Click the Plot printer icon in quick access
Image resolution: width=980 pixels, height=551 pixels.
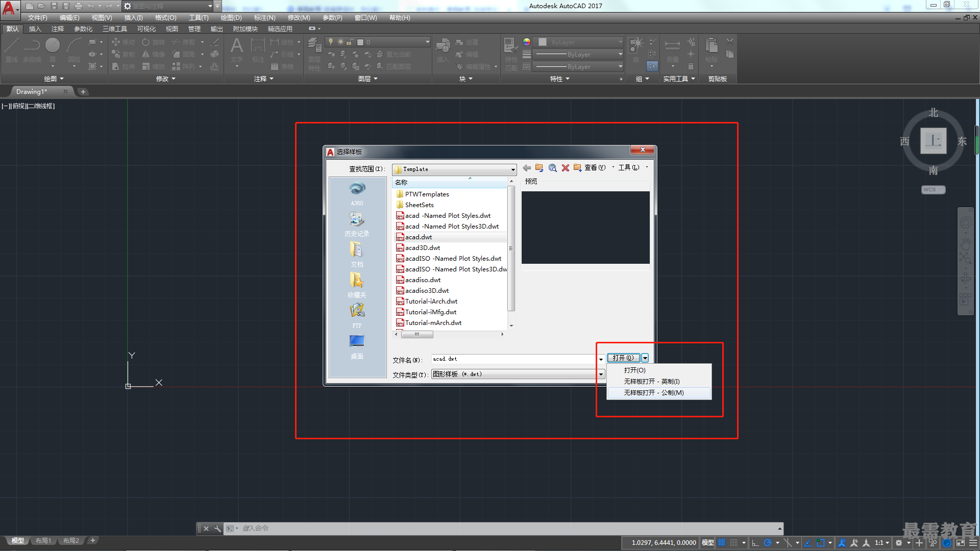(78, 6)
